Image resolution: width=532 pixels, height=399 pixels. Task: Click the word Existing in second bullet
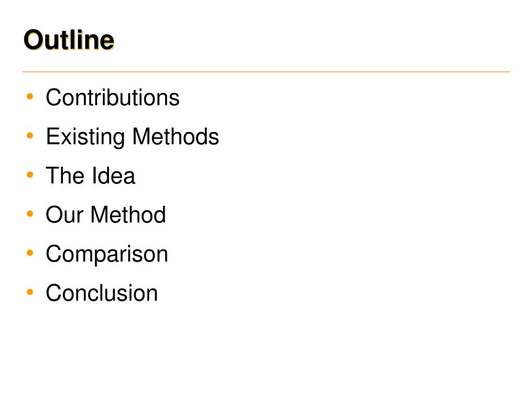point(85,137)
